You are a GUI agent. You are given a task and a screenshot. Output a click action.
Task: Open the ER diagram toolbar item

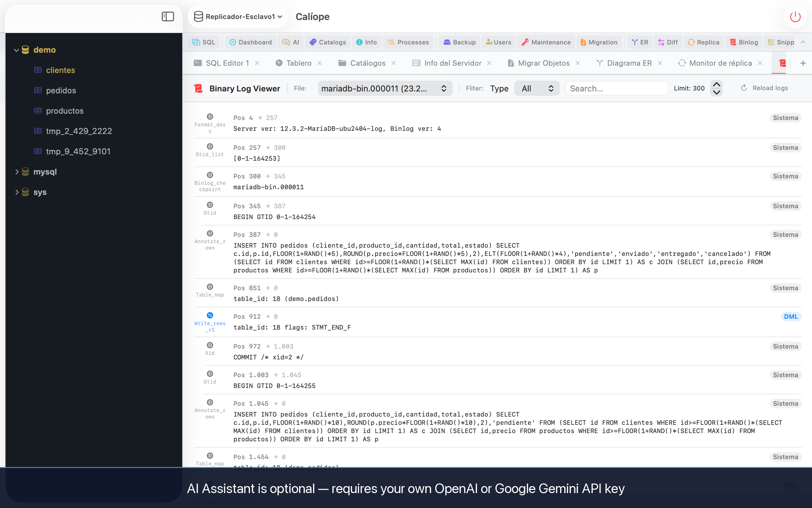[640, 42]
